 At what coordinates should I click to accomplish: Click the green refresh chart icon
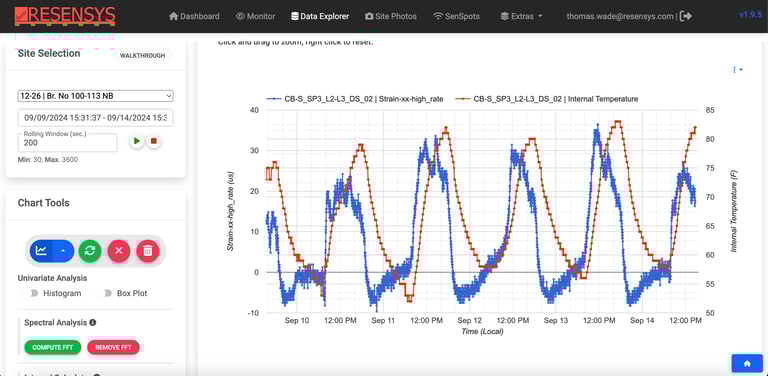pyautogui.click(x=90, y=251)
